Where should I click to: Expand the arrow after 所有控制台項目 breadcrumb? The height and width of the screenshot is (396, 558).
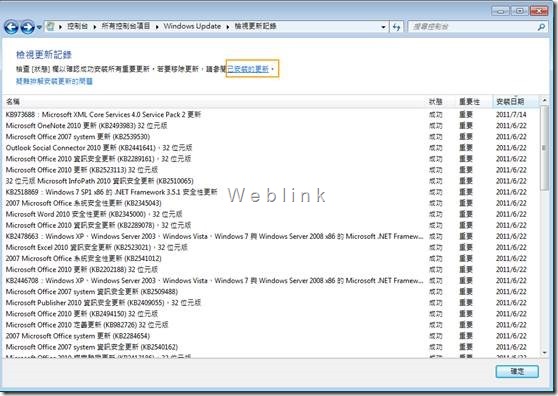pyautogui.click(x=157, y=27)
